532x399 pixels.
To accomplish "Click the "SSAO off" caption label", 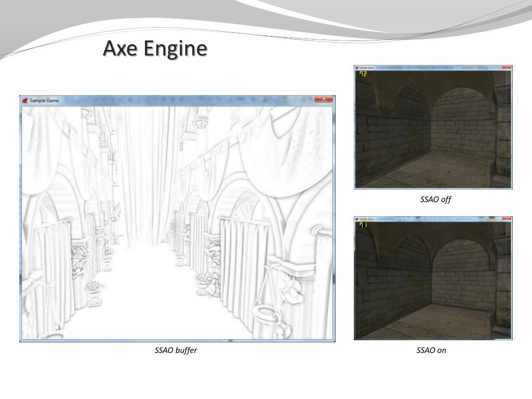I will tap(435, 199).
